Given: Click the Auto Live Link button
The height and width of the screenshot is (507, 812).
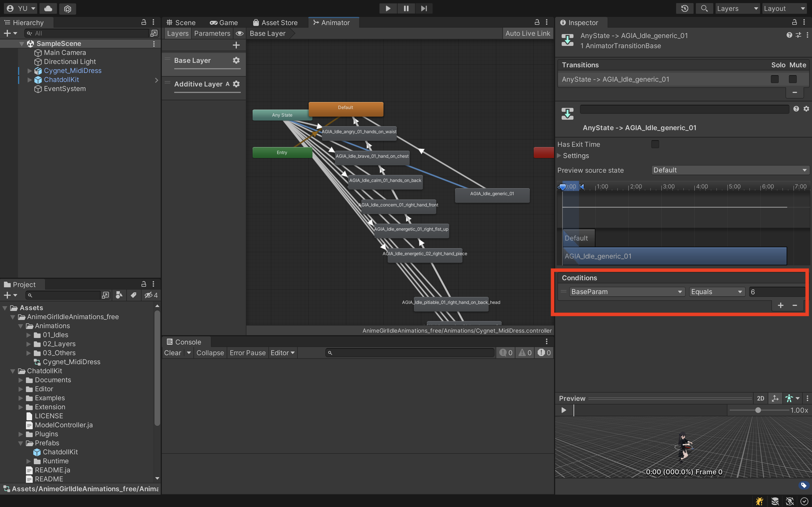Looking at the screenshot, I should [x=528, y=34].
